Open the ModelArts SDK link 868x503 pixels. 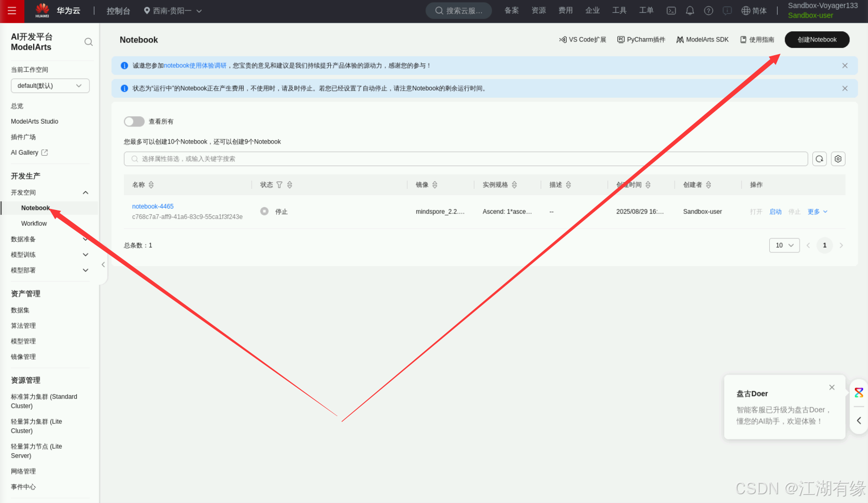click(702, 40)
